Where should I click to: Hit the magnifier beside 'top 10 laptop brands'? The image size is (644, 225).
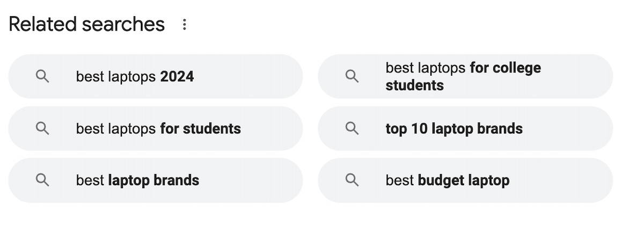352,128
